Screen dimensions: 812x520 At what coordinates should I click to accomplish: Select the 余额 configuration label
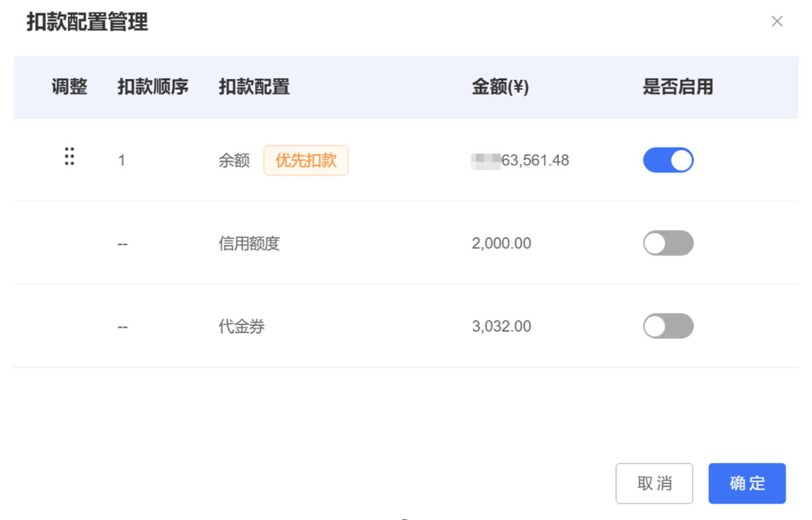click(x=234, y=161)
